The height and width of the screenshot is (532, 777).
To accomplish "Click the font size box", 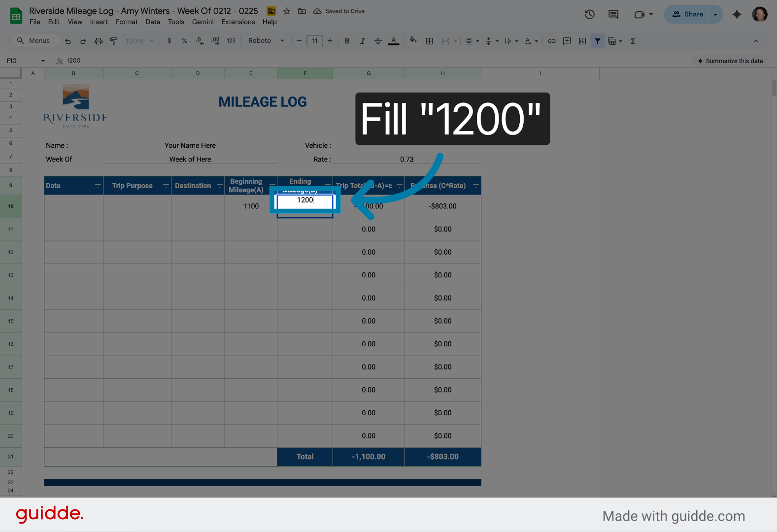I will 315,41.
